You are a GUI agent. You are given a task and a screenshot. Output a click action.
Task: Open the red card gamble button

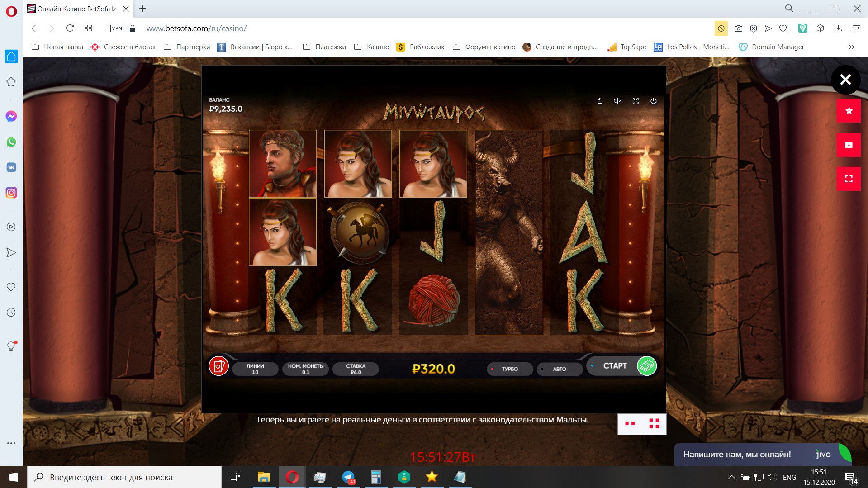[x=218, y=365]
